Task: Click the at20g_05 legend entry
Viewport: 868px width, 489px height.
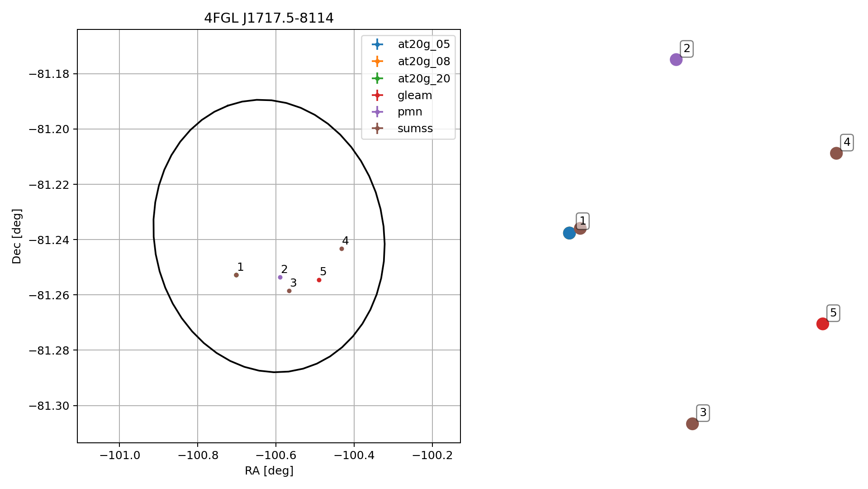Action: pos(410,44)
